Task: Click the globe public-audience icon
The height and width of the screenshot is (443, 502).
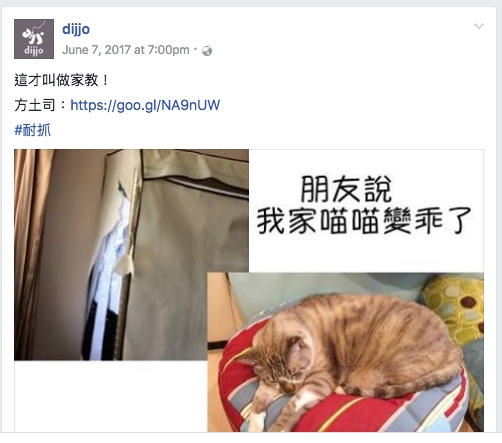Action: (x=207, y=51)
